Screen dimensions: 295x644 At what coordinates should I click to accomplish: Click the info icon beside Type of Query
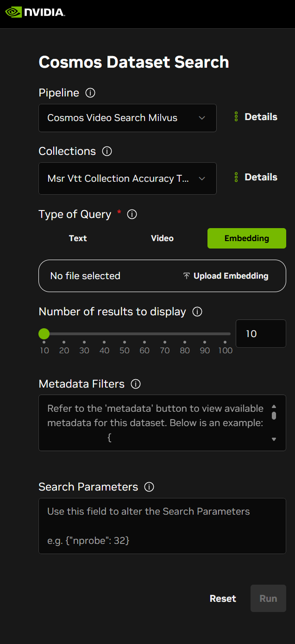(132, 214)
